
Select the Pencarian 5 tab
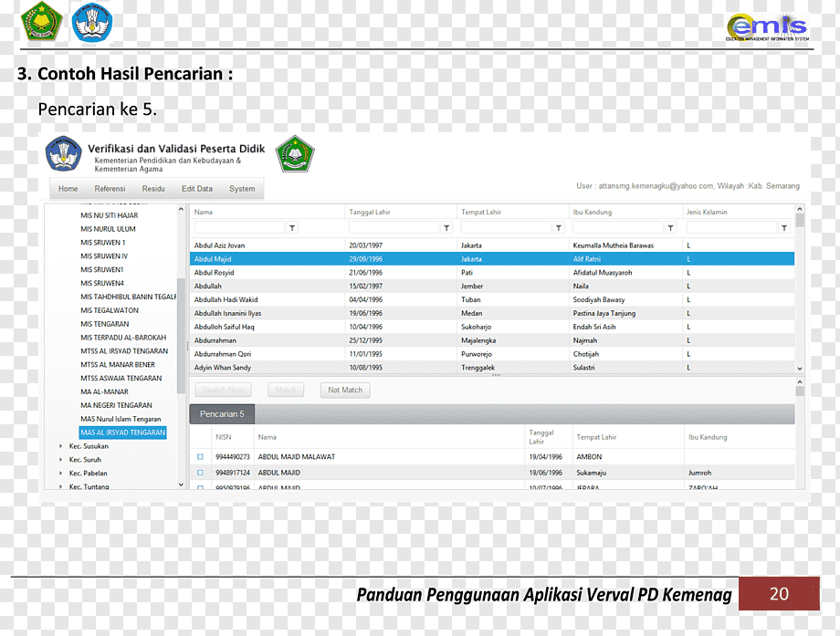(222, 414)
